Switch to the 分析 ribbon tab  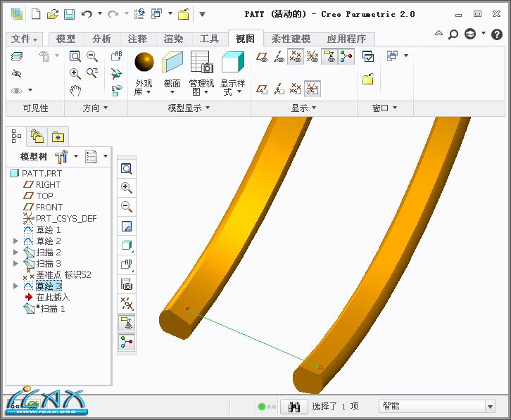click(x=101, y=39)
